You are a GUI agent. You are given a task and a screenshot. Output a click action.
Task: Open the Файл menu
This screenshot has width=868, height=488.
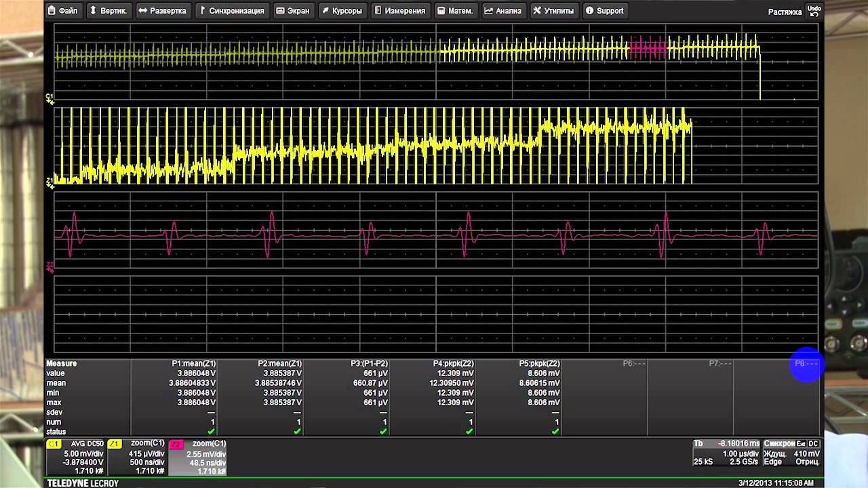[63, 11]
